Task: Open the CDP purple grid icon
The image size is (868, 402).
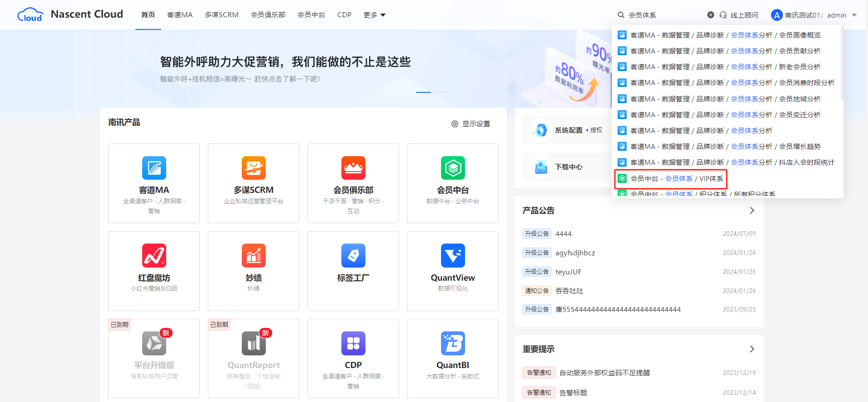Action: (x=353, y=343)
